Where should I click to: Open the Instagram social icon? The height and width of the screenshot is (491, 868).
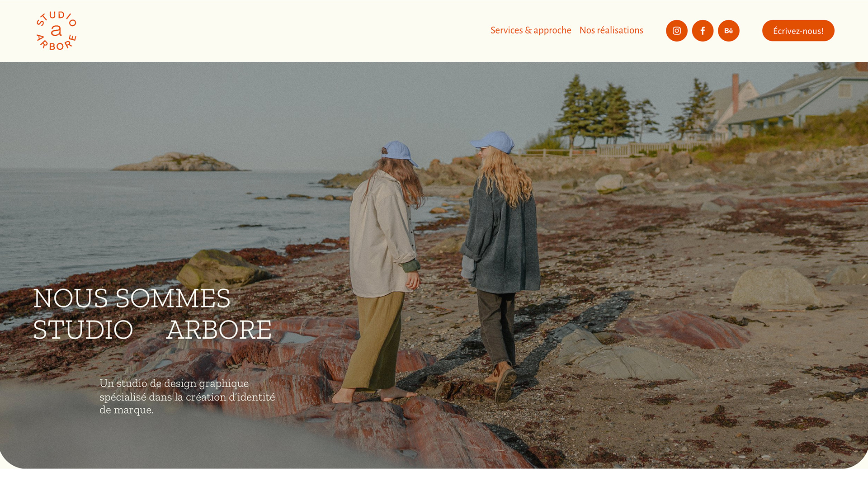tap(676, 31)
